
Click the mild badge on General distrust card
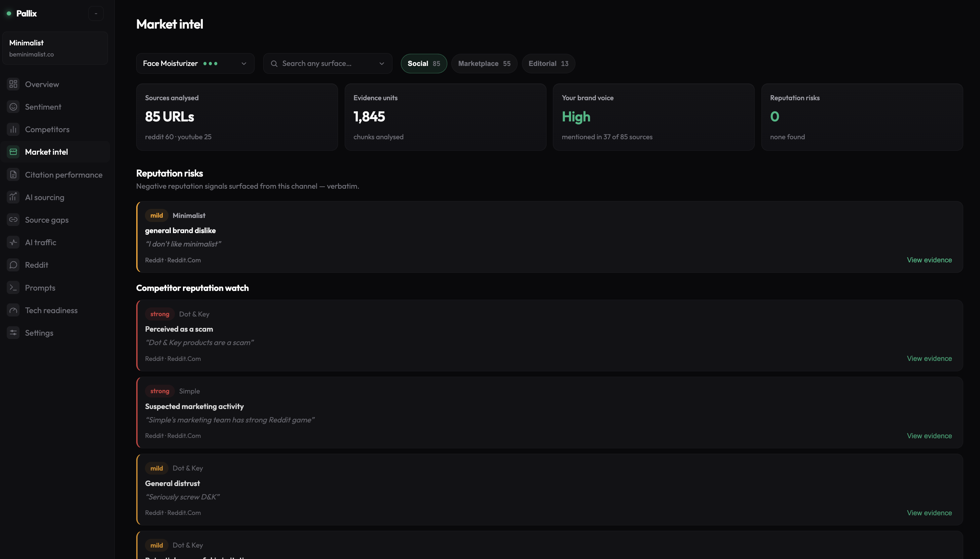[157, 468]
